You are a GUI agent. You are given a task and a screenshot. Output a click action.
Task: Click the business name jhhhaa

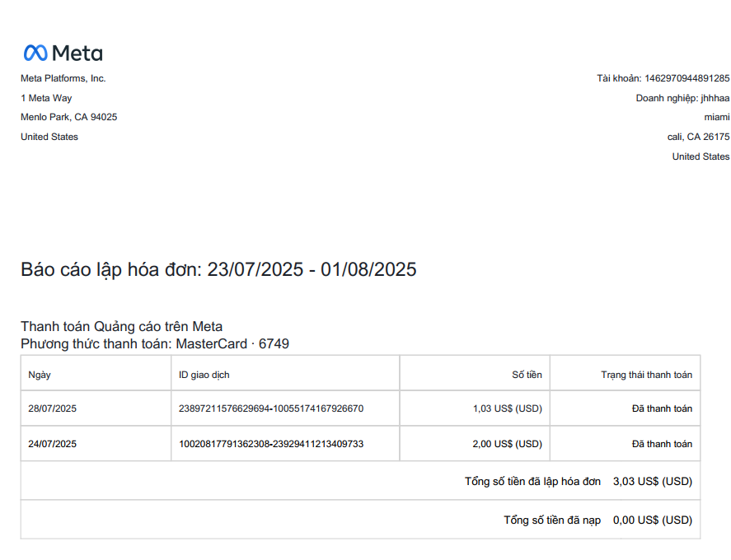[715, 98]
